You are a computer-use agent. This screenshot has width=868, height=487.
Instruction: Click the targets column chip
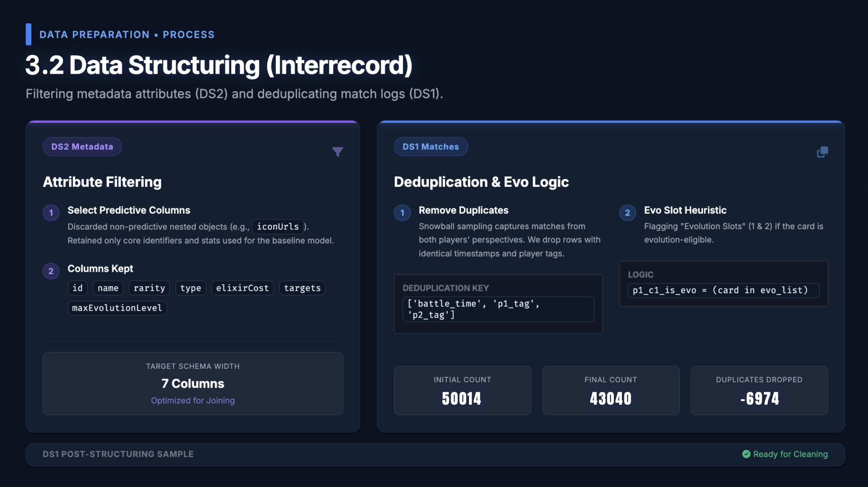(302, 288)
